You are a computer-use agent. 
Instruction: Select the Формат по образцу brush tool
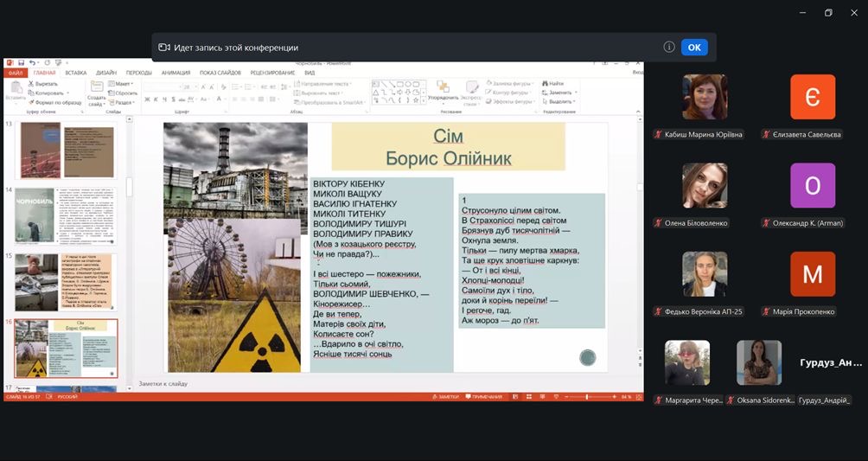pyautogui.click(x=32, y=101)
